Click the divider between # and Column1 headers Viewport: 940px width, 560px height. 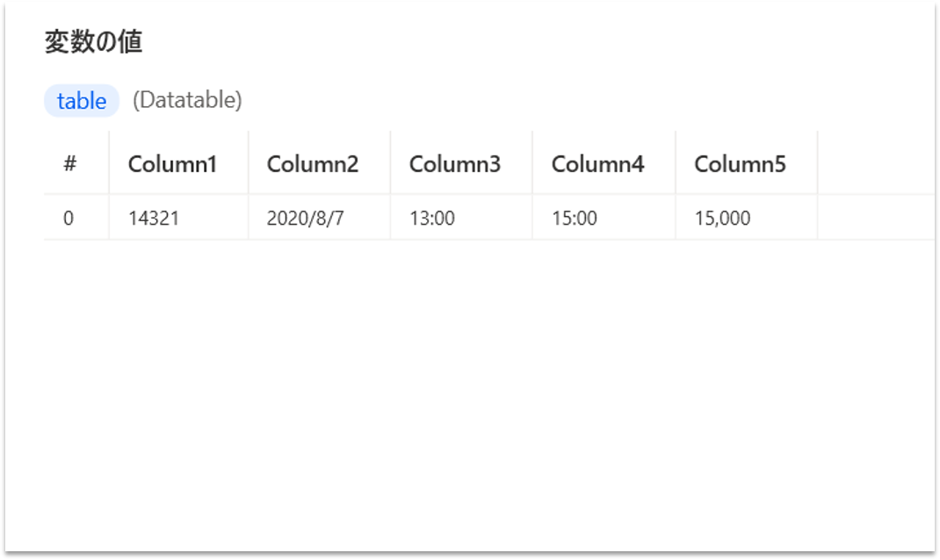109,164
